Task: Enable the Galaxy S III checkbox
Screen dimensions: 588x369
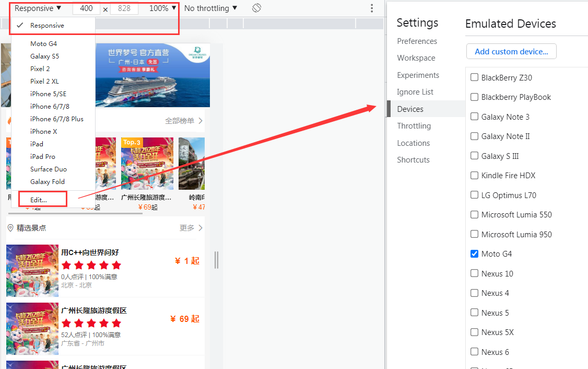Action: click(474, 155)
